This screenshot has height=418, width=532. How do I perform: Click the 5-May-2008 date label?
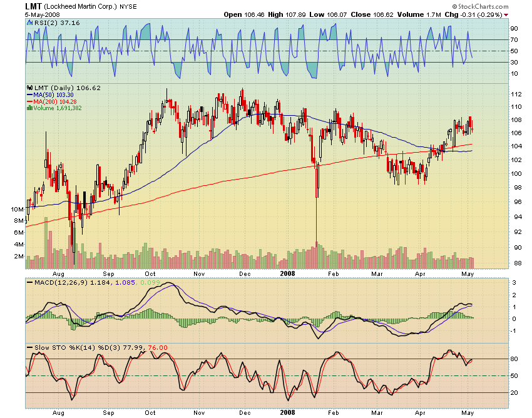pos(42,15)
